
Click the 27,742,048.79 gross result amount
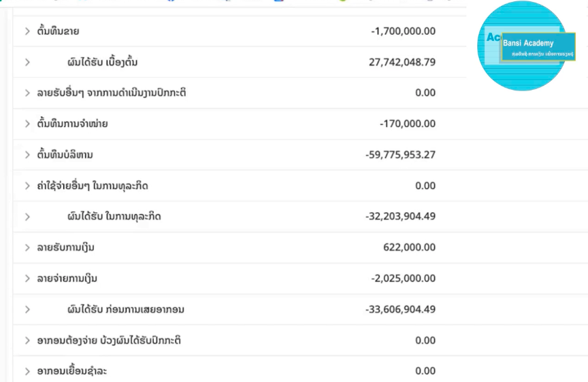[x=402, y=62]
